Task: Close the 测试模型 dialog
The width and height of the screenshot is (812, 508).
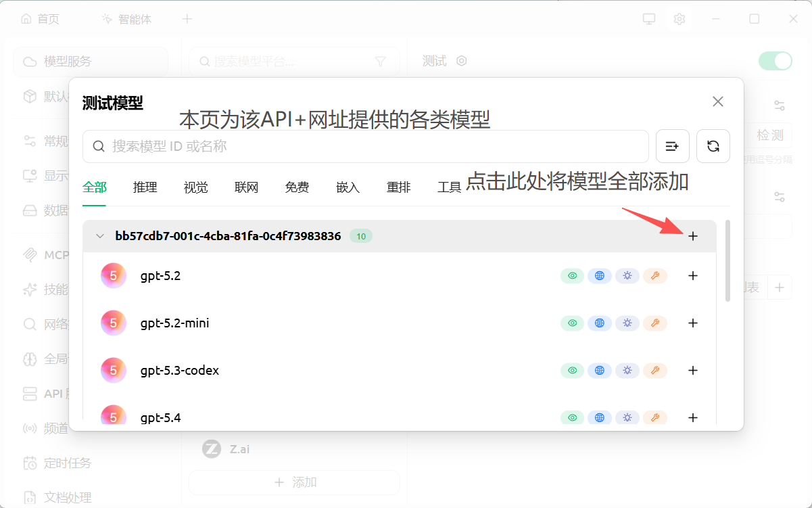Action: pos(718,101)
